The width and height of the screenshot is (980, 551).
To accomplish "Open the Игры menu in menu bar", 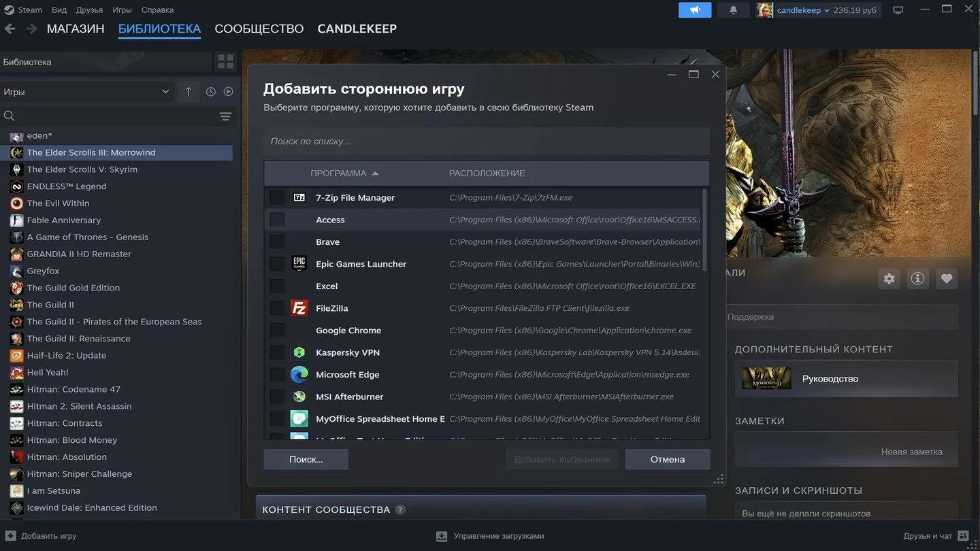I will pos(122,10).
